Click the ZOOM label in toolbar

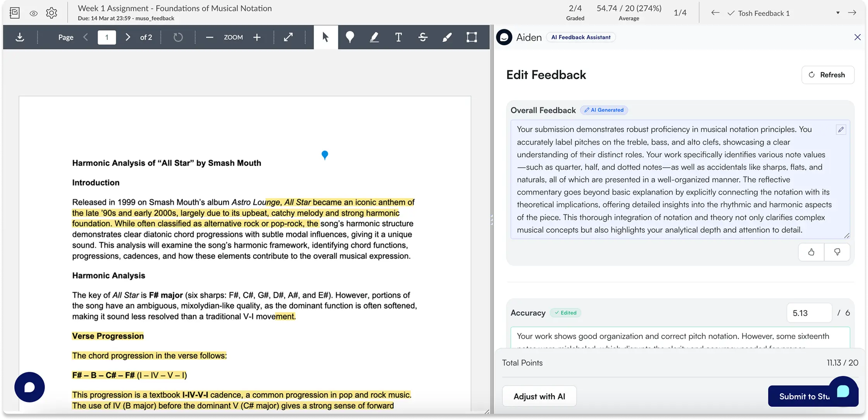pos(233,37)
